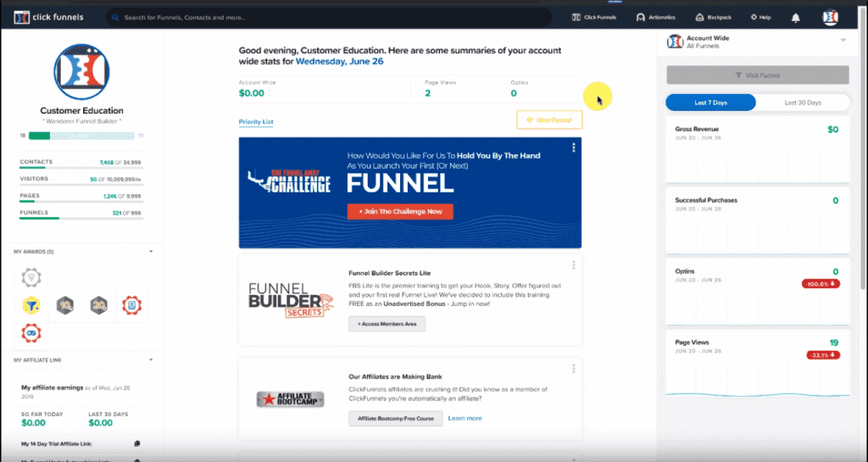Click the Visitors usage row

tap(81, 181)
